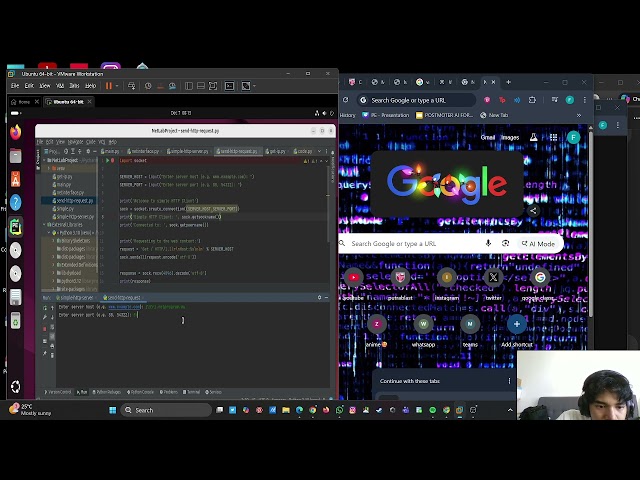Click VMware send Ctrl+Alt+Del toolbar icon
Image resolution: width=640 pixels, height=480 pixels.
click(131, 86)
